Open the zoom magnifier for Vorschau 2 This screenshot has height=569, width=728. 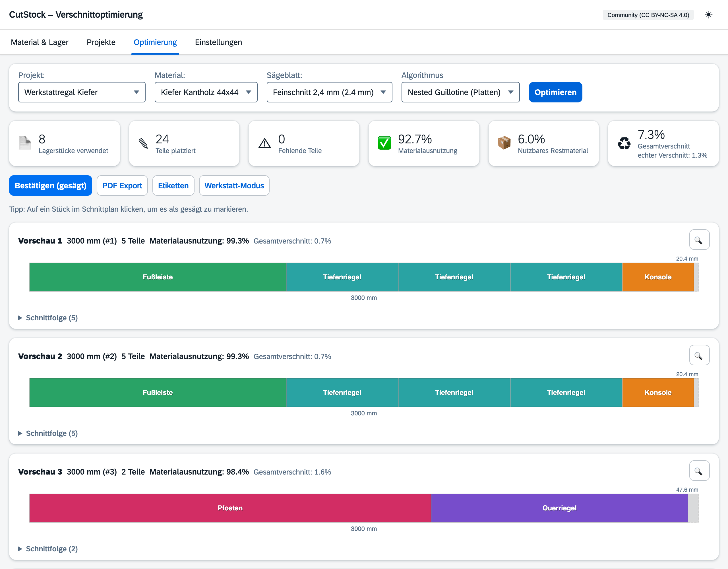(x=699, y=355)
